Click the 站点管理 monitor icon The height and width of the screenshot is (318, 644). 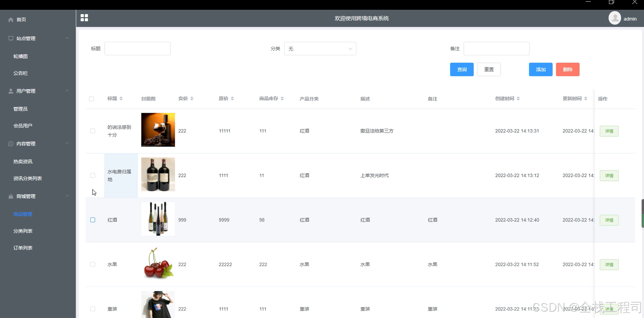pos(11,38)
